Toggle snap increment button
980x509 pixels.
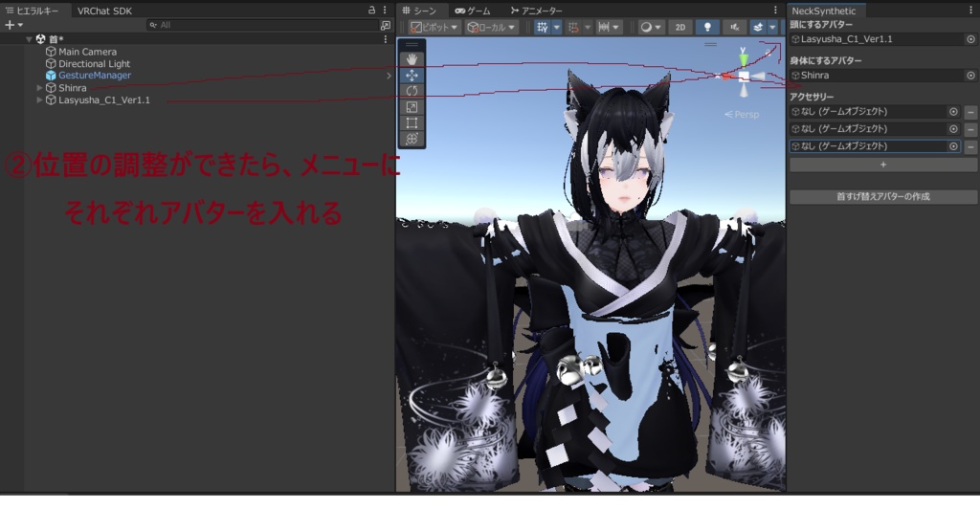tap(573, 28)
